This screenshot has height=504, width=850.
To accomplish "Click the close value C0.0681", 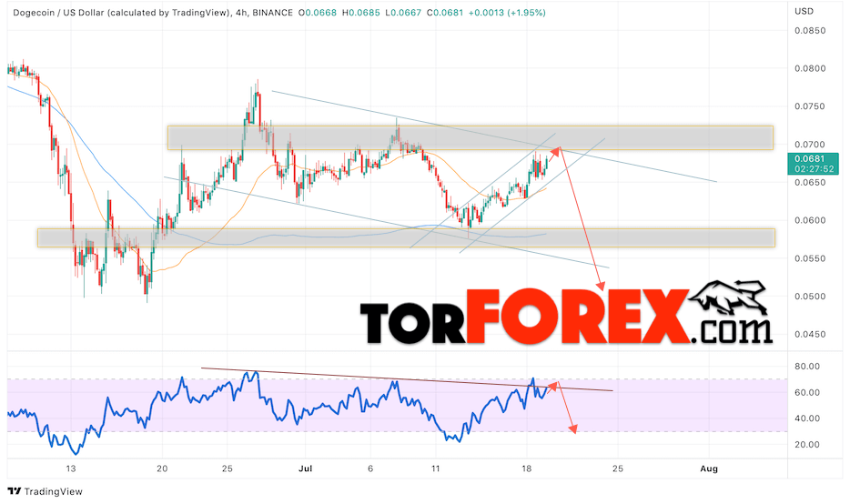I will click(445, 13).
